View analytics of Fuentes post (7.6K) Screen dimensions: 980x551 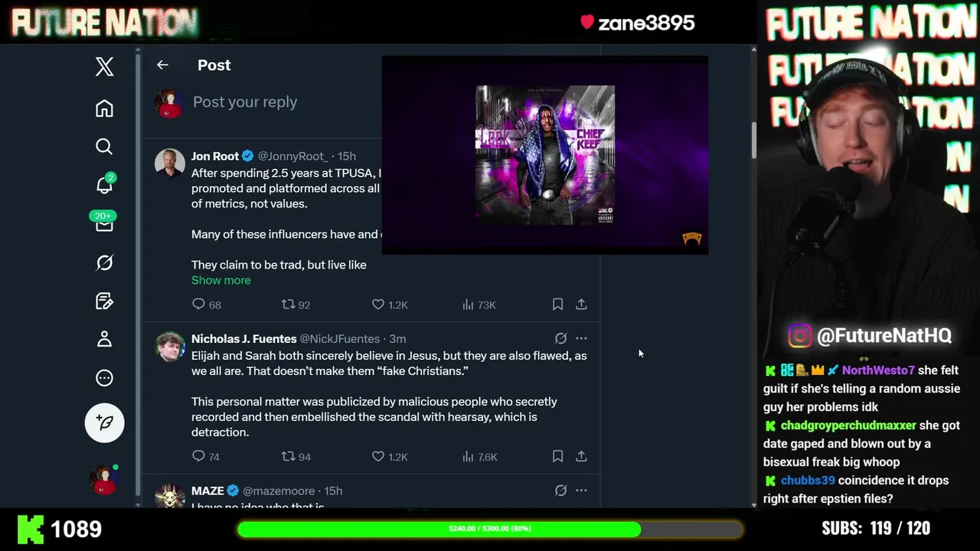coord(480,457)
